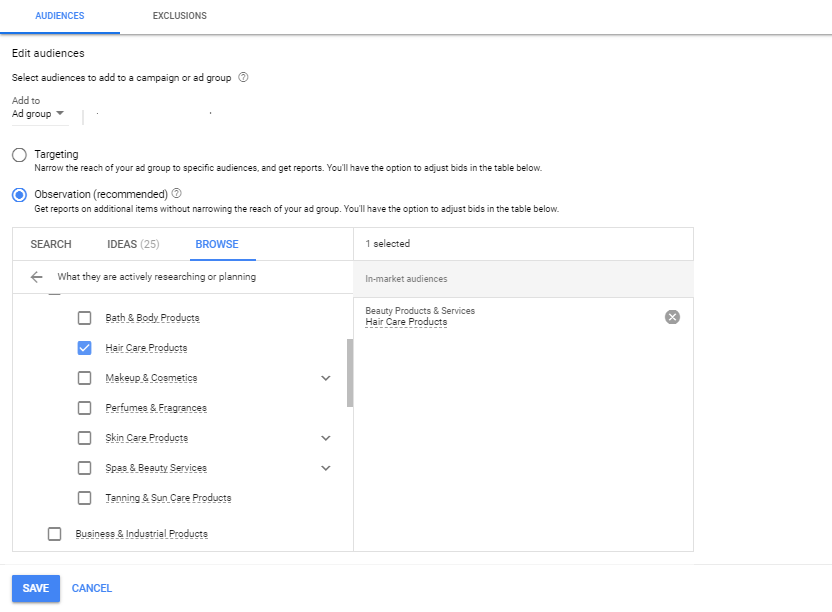Viewport: 832px width, 612px height.
Task: Click the Cancel button
Action: [x=92, y=588]
